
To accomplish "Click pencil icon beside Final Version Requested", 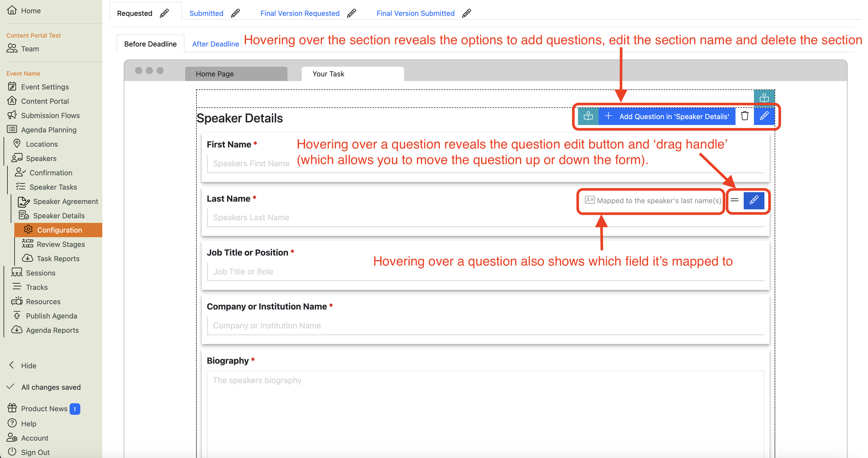I will [351, 13].
